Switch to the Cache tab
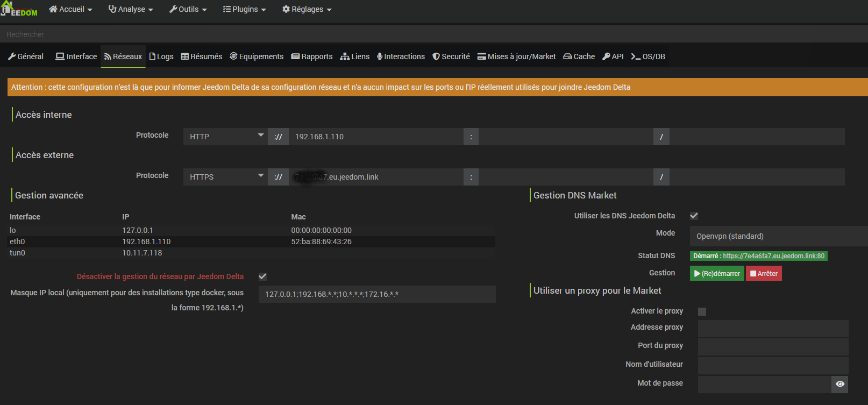 pyautogui.click(x=579, y=56)
